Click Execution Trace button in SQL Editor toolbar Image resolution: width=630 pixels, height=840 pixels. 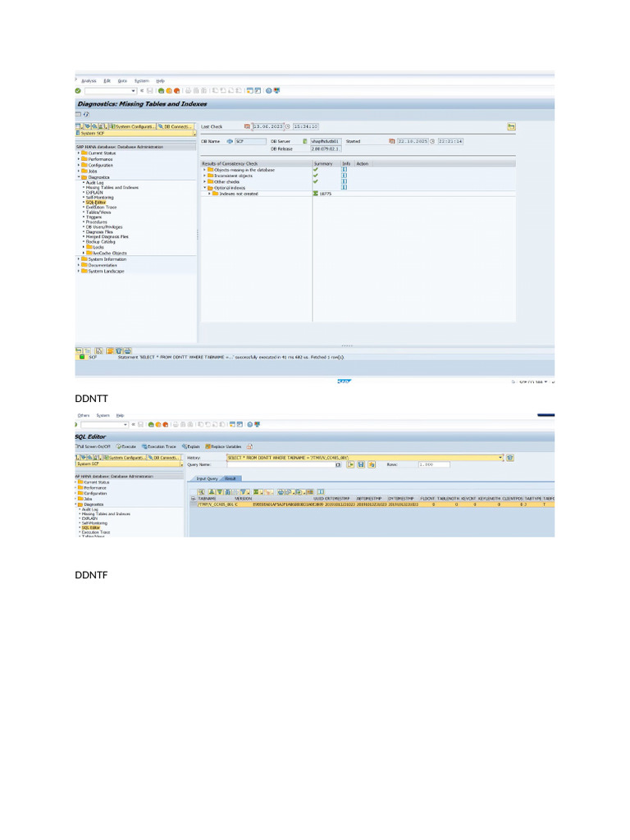[159, 446]
